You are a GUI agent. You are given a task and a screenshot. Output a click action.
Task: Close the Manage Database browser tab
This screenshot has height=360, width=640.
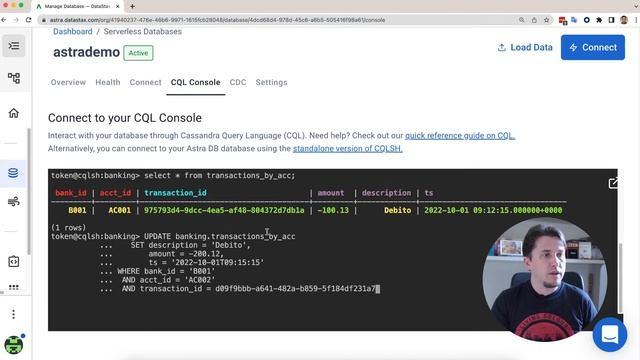[118, 6]
